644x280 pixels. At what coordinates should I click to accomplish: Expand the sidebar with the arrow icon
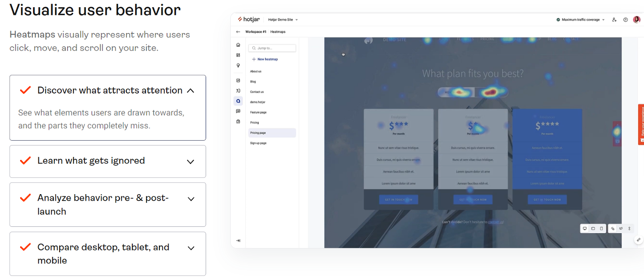[x=238, y=241]
